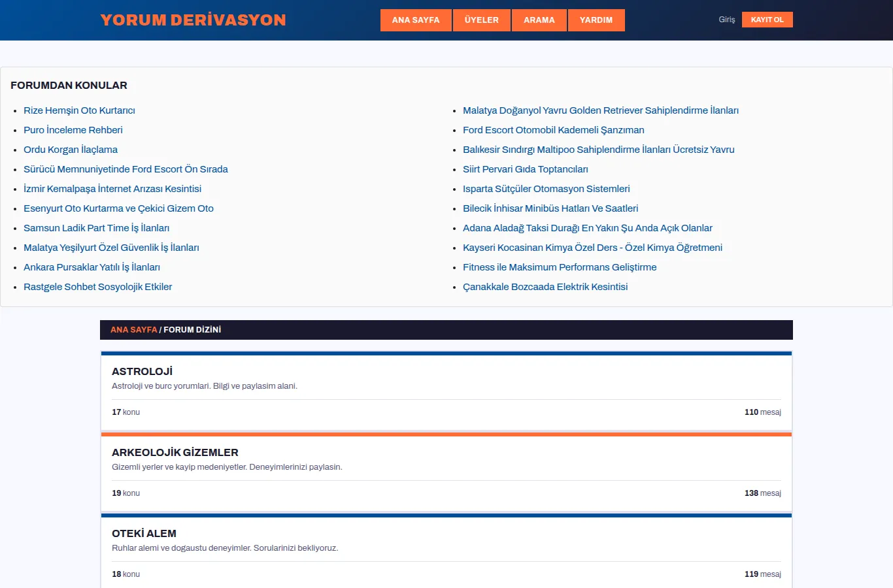Viewport: 893px width, 588px height.
Task: Open the ARKEOLOJİK GİZEMLER forum category
Action: 175,452
